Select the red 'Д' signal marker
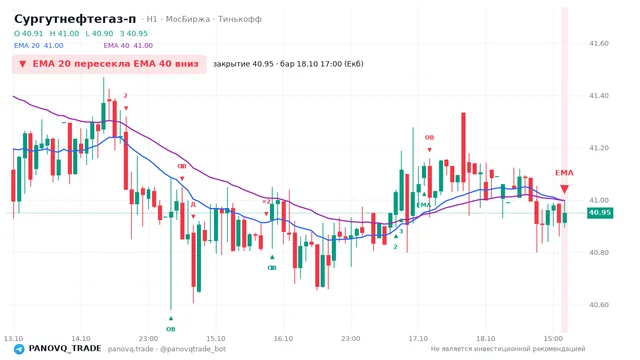This screenshot has height=360, width=640. [193, 204]
